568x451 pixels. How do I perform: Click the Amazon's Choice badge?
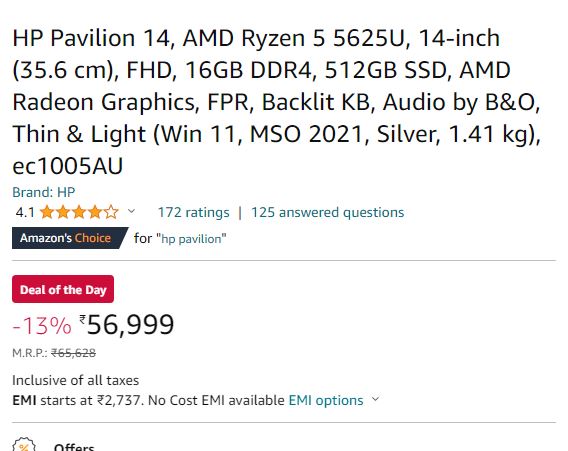[70, 238]
